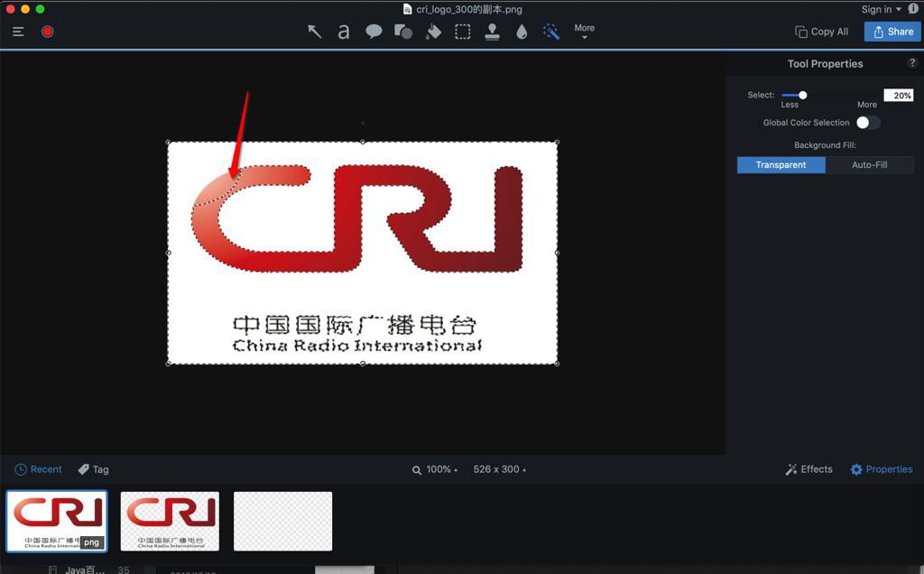Open the Sign in dropdown
The width and height of the screenshot is (924, 574).
point(881,9)
